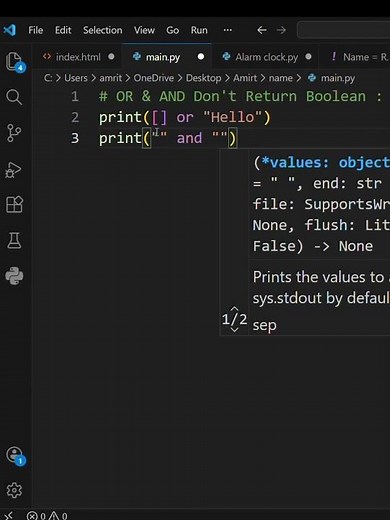Click the amrit breadcrumb segment
The image size is (390, 520).
(x=111, y=78)
